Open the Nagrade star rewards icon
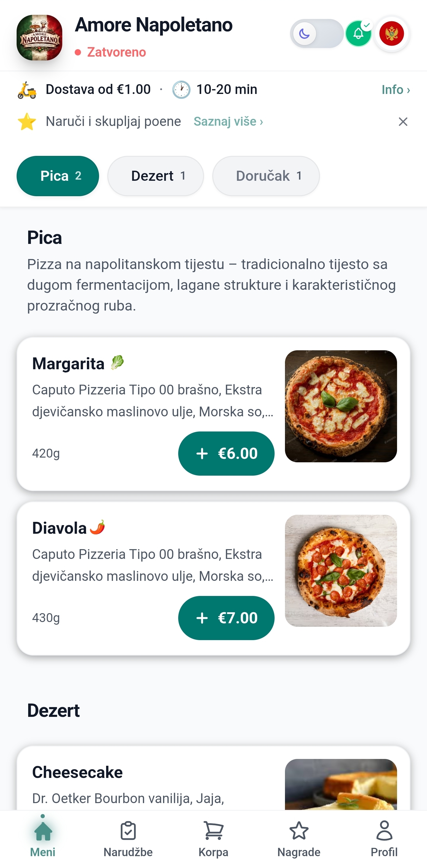427x868 pixels. (x=299, y=832)
